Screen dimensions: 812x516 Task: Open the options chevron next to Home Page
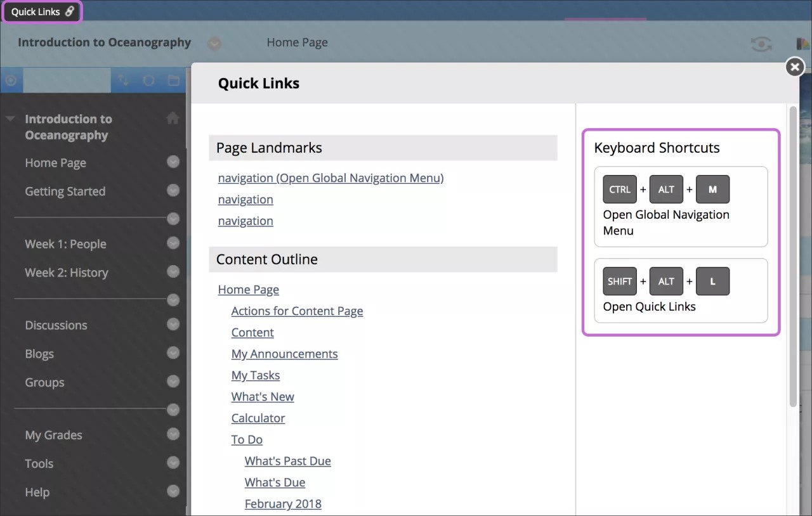(173, 162)
